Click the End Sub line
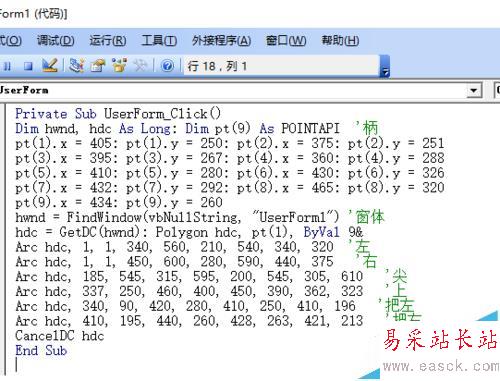 pyautogui.click(x=41, y=350)
